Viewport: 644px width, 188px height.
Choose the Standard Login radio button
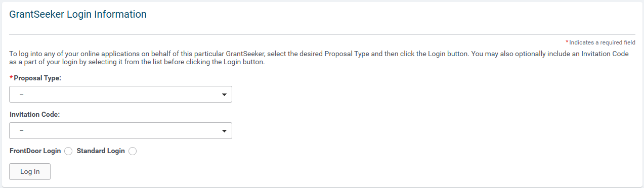click(x=133, y=151)
